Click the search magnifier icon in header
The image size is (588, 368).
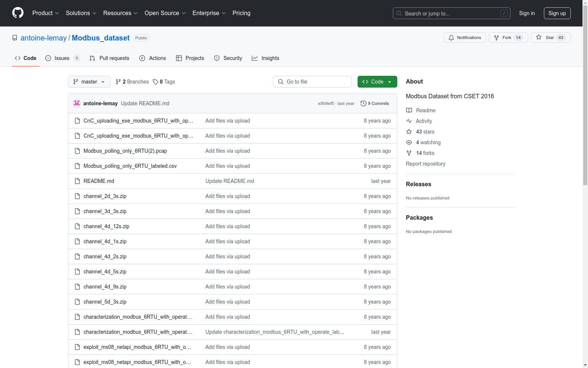[399, 13]
